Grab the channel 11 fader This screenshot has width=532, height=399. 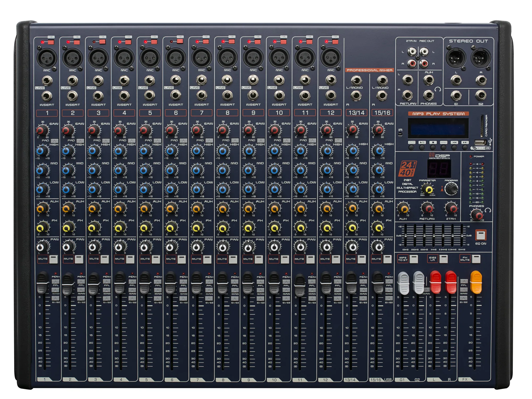tap(300, 286)
